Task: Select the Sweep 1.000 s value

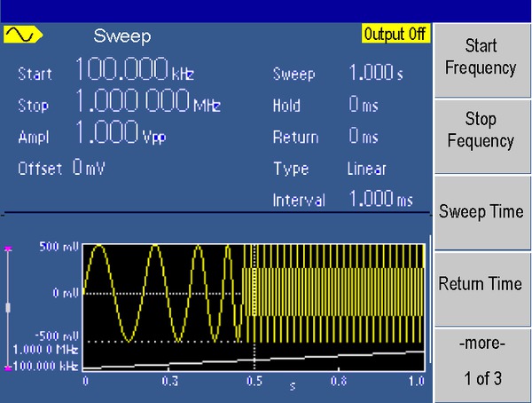Action: pyautogui.click(x=376, y=74)
